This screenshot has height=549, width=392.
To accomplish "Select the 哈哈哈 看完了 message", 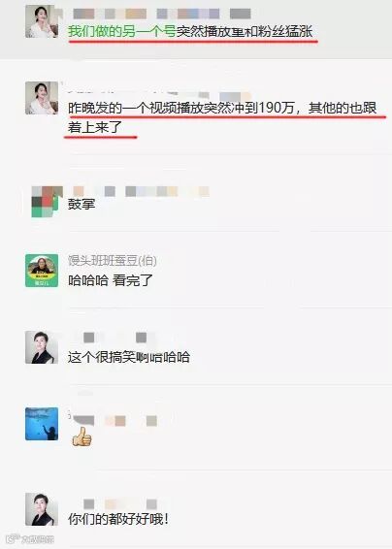I will pyautogui.click(x=111, y=280).
